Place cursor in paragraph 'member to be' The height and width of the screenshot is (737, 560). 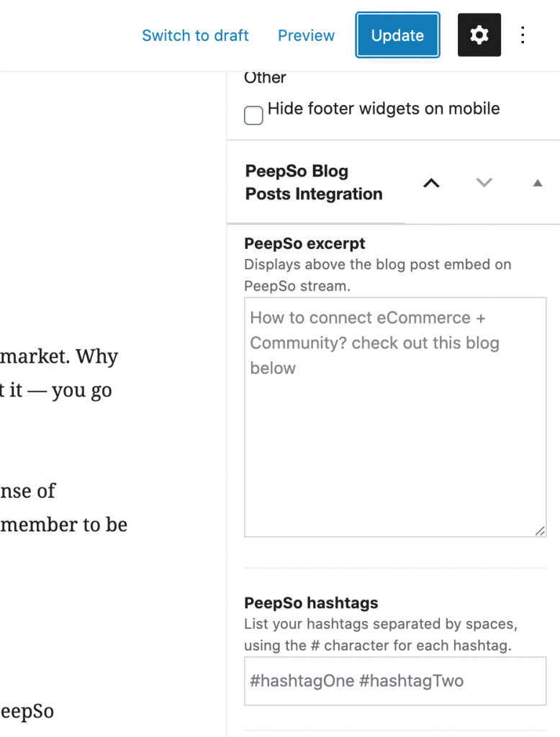[x=63, y=525]
